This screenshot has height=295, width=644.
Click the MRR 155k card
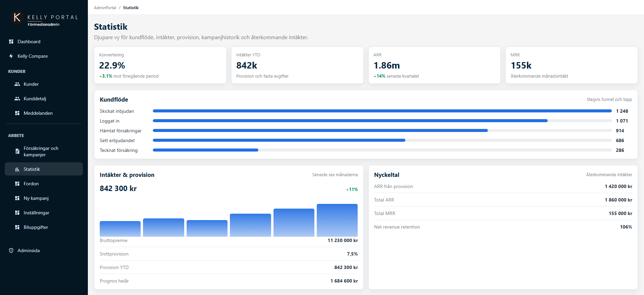click(571, 65)
